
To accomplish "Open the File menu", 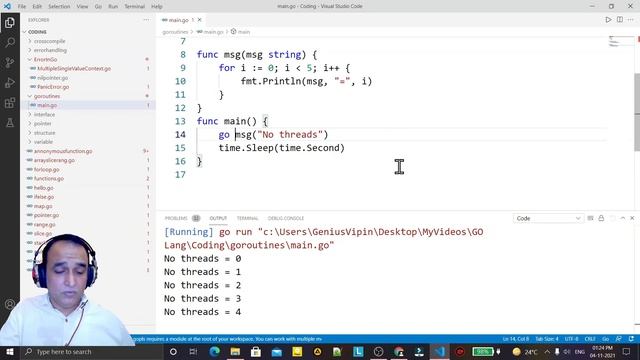I will click(22, 6).
